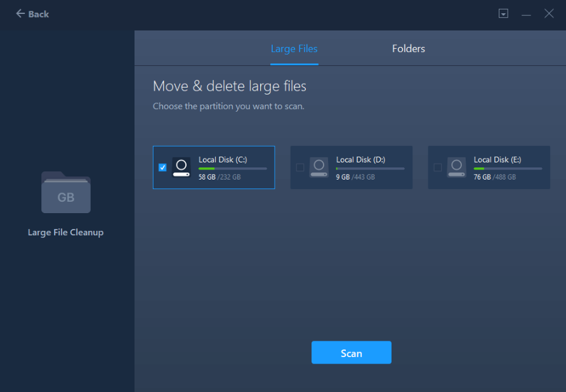This screenshot has width=566, height=392.
Task: Click the 76 GB /488 GB text
Action: pos(495,177)
